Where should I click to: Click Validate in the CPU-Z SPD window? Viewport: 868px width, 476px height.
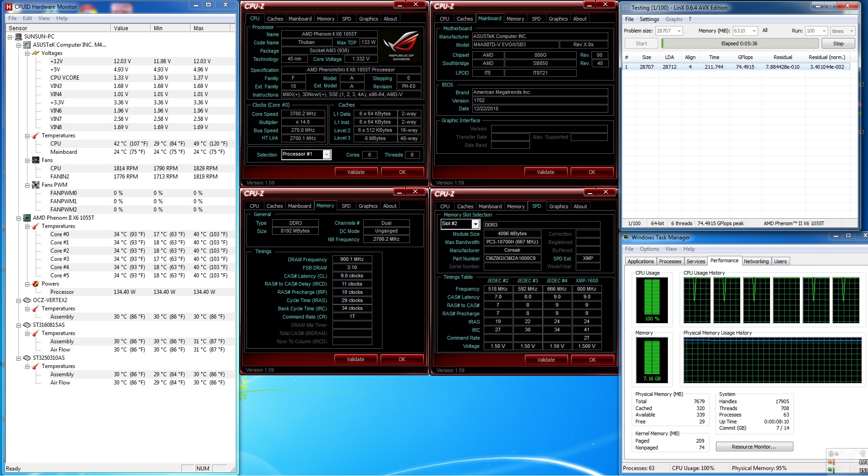[546, 360]
